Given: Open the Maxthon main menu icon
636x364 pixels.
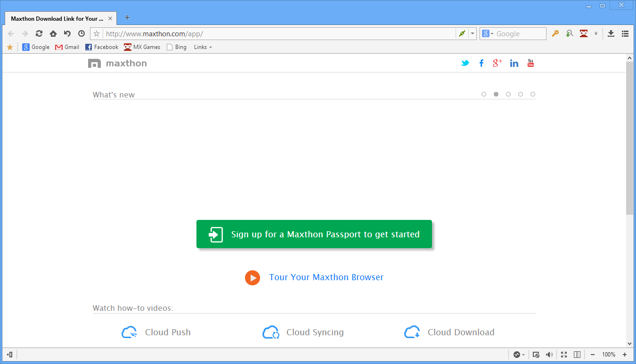Looking at the screenshot, I should pos(625,33).
